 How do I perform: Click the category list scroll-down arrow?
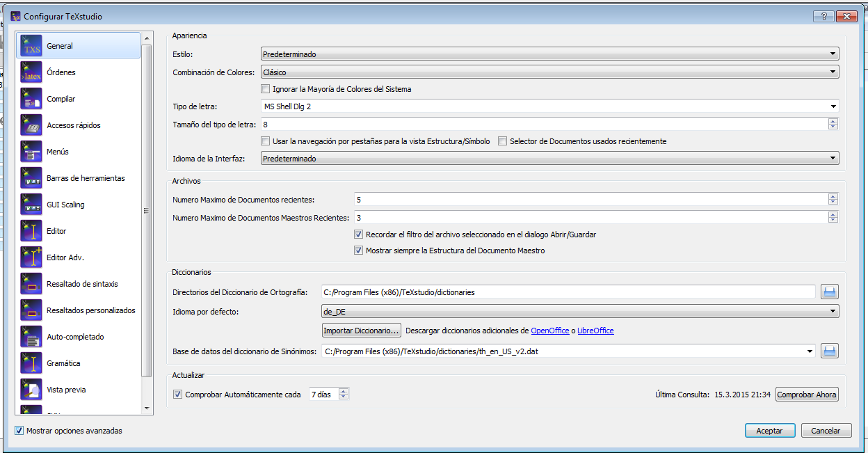click(x=146, y=407)
